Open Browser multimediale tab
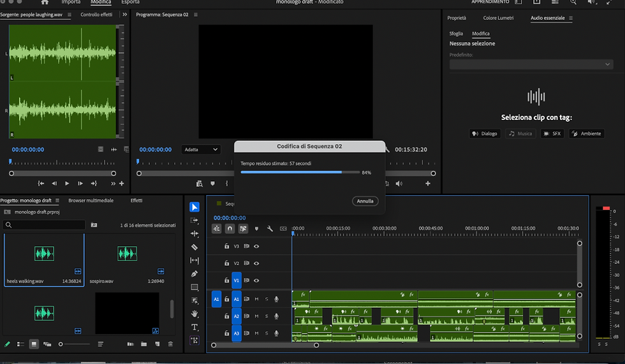Image resolution: width=625 pixels, height=364 pixels. [x=91, y=200]
